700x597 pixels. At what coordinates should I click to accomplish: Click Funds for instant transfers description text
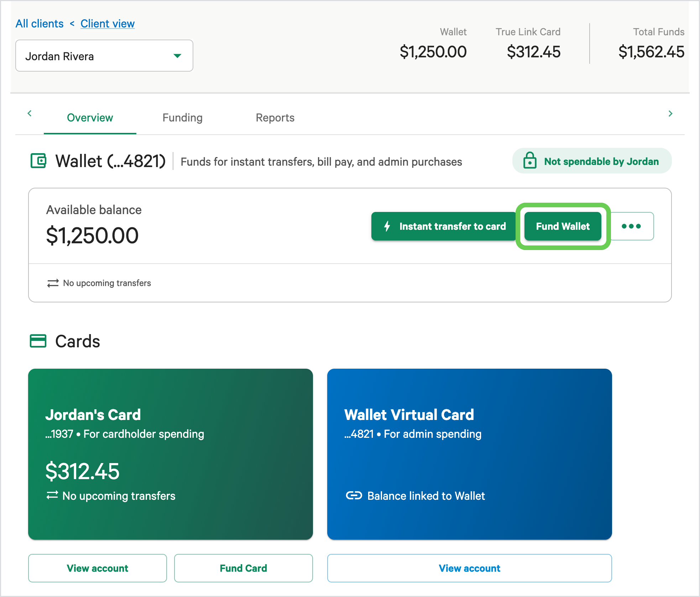321,162
